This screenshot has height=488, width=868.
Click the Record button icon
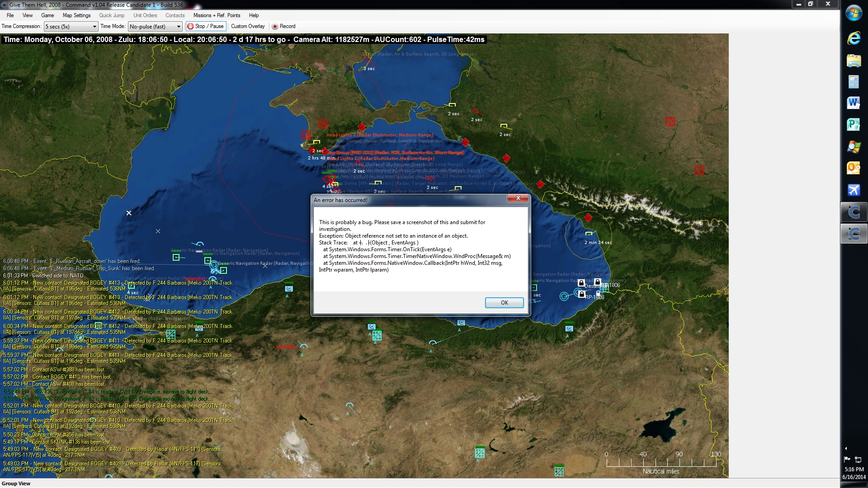tap(275, 26)
